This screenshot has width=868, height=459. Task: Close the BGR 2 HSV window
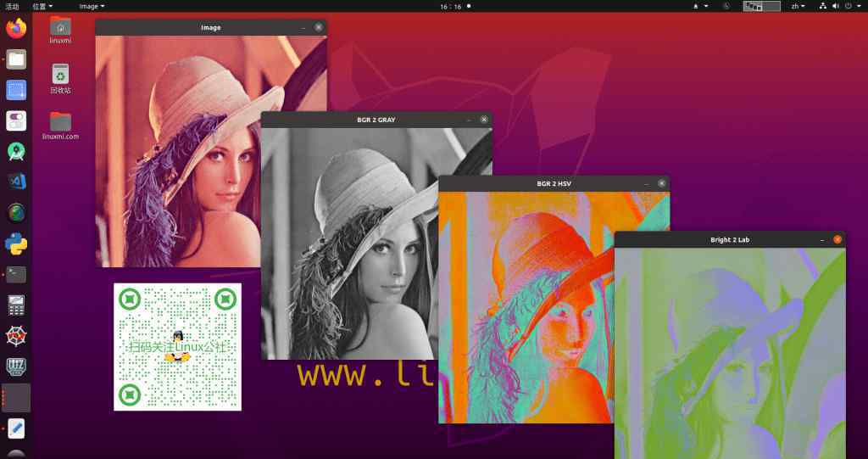click(662, 183)
